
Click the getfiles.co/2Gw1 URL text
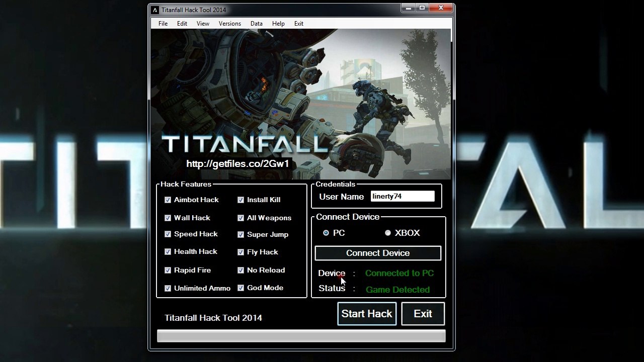coord(238,164)
